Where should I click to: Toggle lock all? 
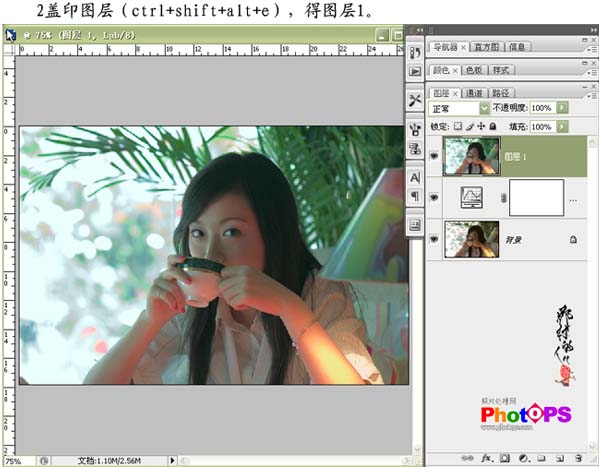coord(493,126)
